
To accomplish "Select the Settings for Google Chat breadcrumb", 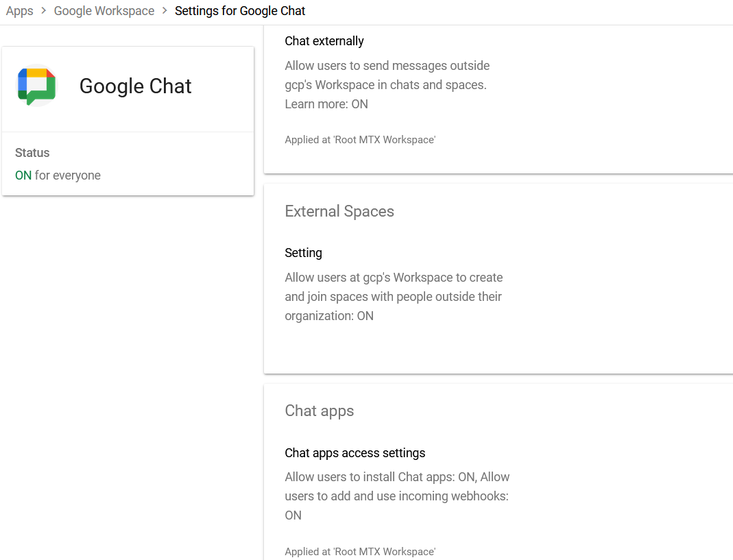I will pyautogui.click(x=240, y=11).
